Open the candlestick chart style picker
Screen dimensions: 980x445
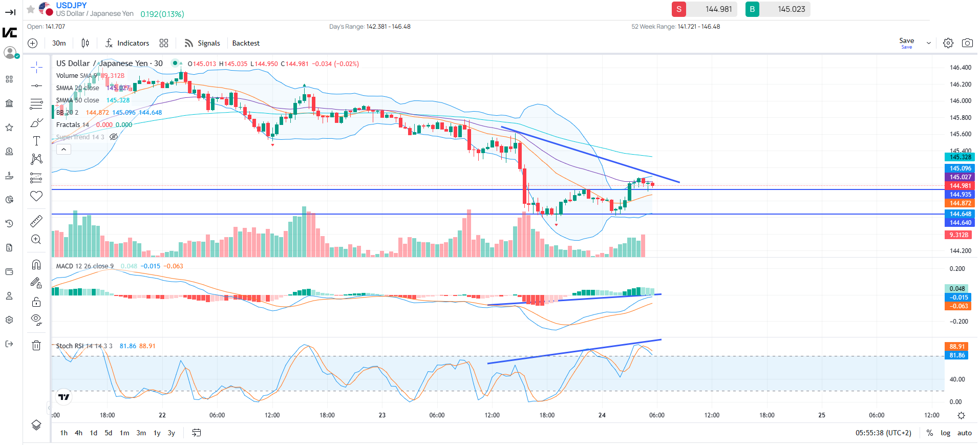(85, 43)
